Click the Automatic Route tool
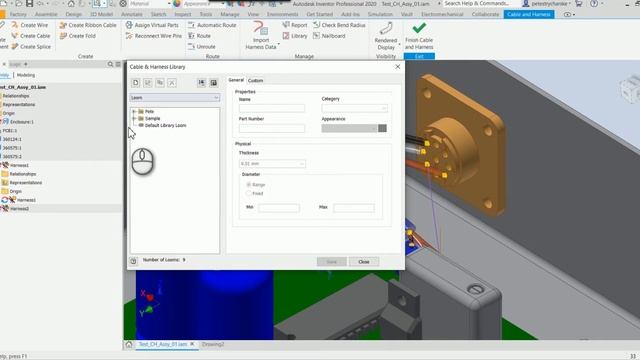 click(x=212, y=25)
